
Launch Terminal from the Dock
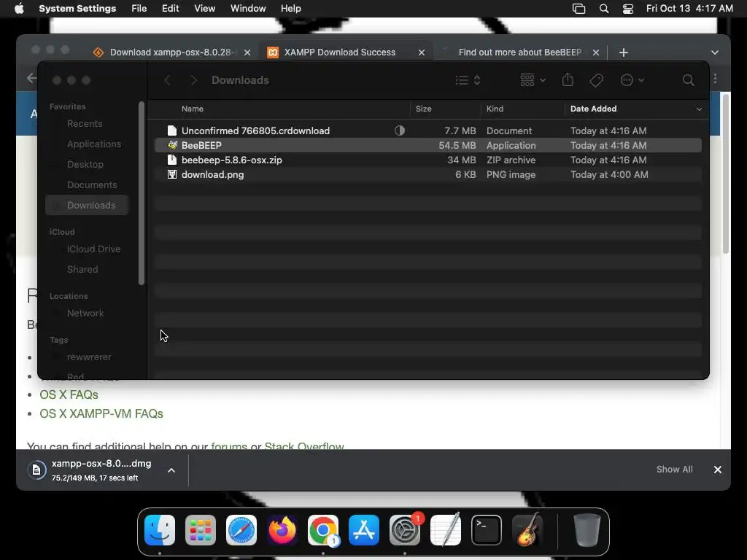click(487, 530)
